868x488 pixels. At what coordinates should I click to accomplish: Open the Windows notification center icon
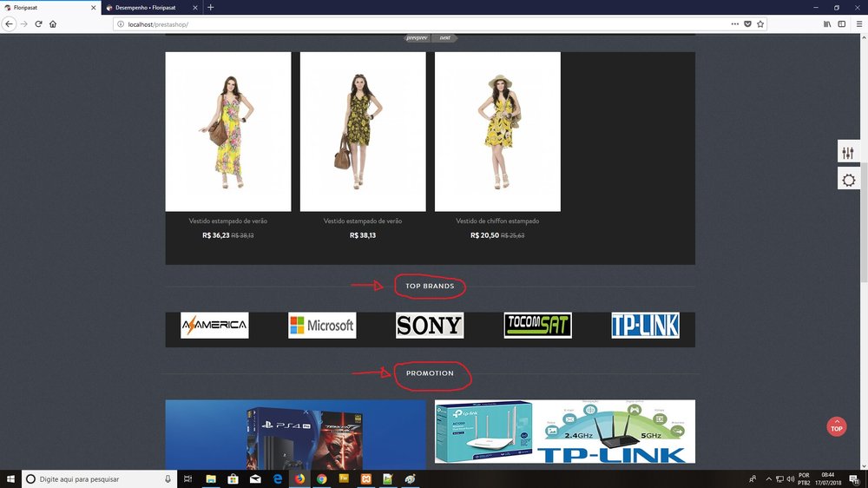854,479
